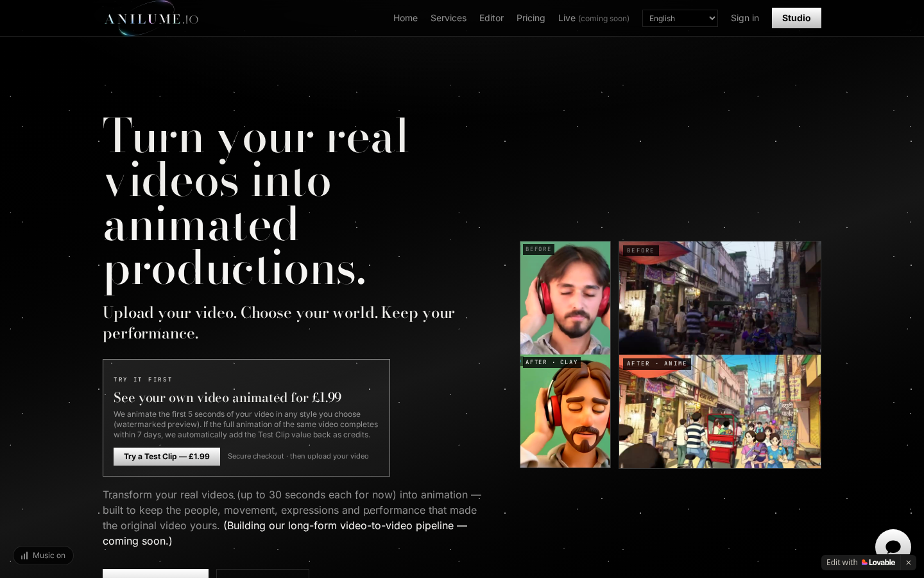This screenshot has width=924, height=578.
Task: Select the After Clay animated thumbnail
Action: click(x=565, y=411)
